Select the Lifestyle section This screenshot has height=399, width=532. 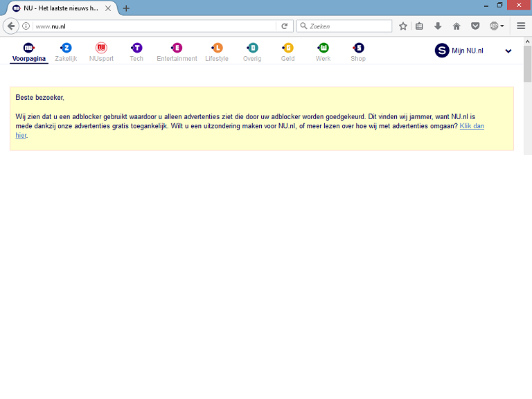coord(217,52)
